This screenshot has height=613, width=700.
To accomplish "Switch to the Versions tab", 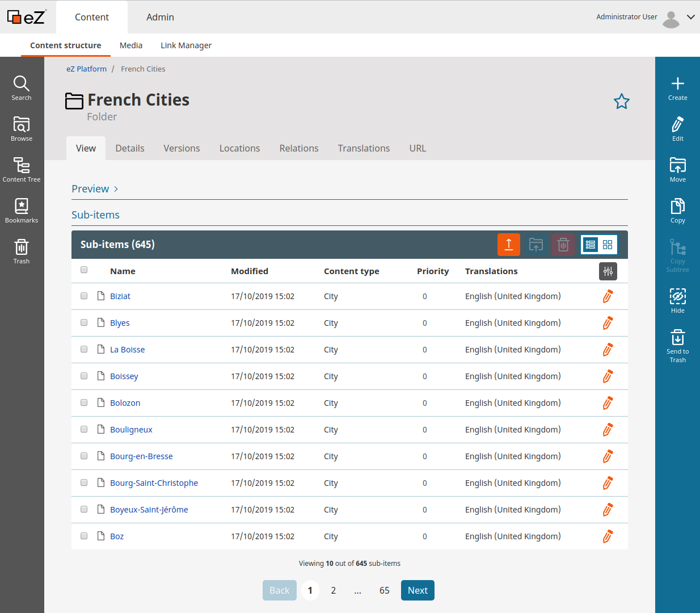I will coord(182,148).
